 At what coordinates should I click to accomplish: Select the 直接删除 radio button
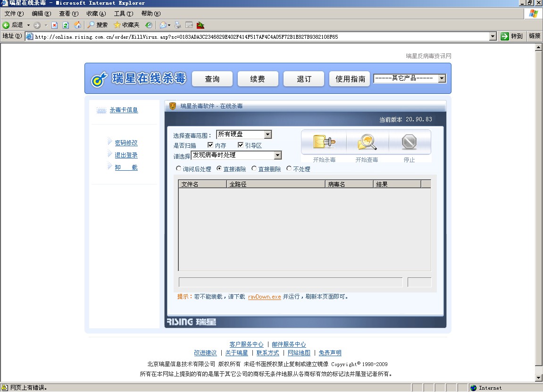click(x=254, y=168)
